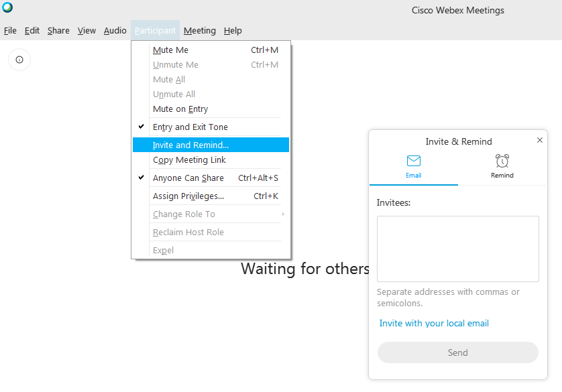Switch to the Remind alarm clock tab
The width and height of the screenshot is (562, 392).
pos(502,166)
